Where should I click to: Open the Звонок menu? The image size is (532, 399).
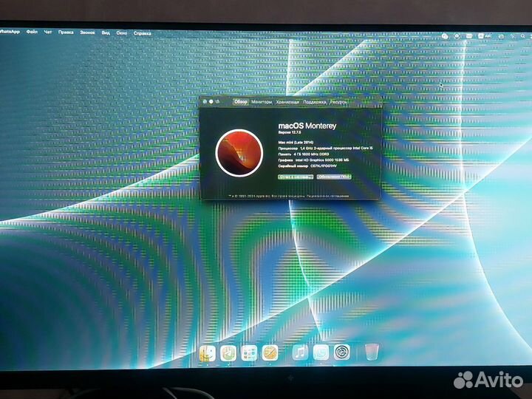[x=87, y=33]
